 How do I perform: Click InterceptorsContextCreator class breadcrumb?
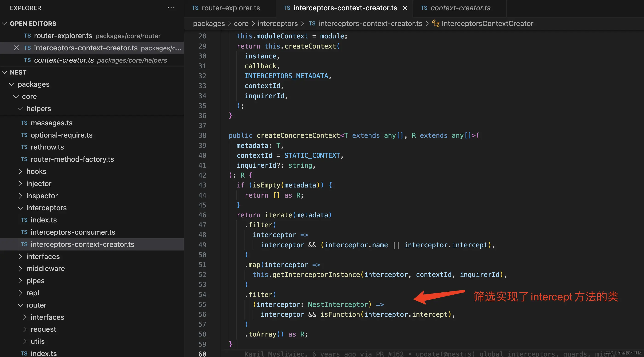[487, 23]
